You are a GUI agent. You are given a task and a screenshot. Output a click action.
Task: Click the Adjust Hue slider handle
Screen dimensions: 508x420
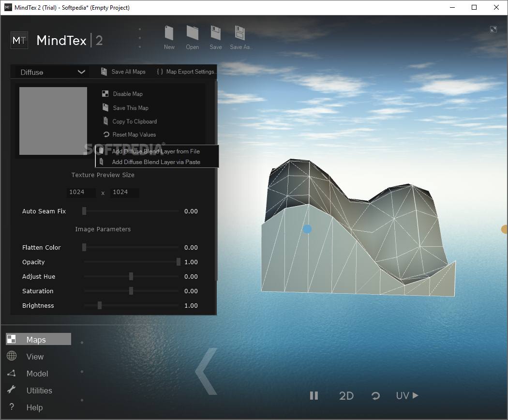coord(131,276)
